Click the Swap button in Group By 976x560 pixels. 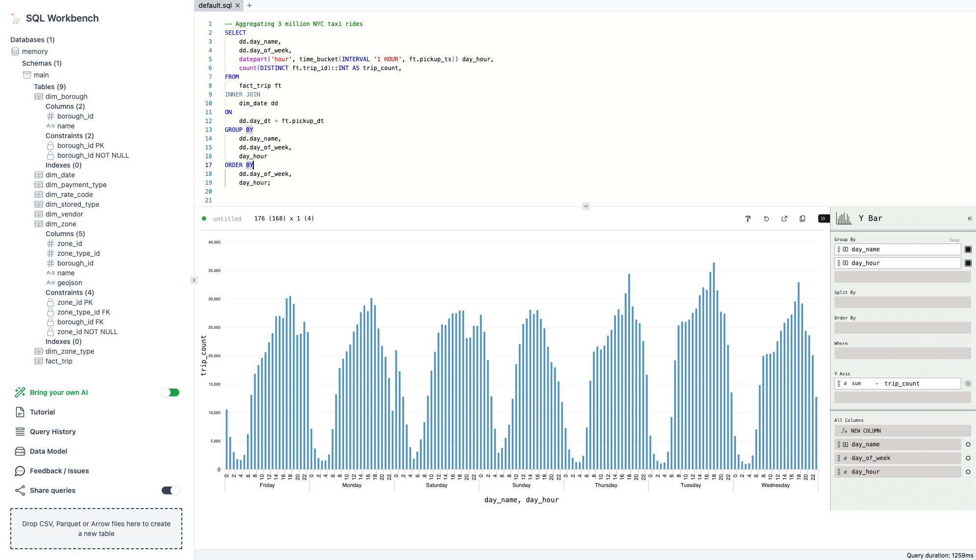pos(954,240)
